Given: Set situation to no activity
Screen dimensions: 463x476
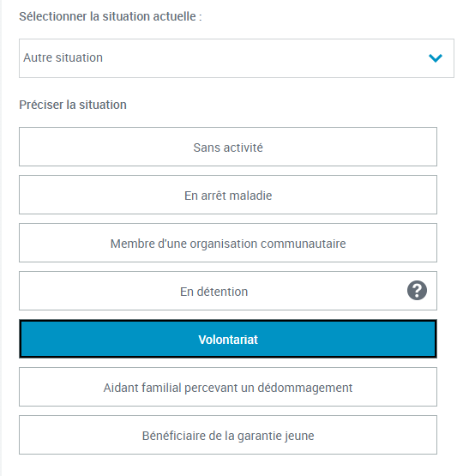Looking at the screenshot, I should click(x=228, y=147).
